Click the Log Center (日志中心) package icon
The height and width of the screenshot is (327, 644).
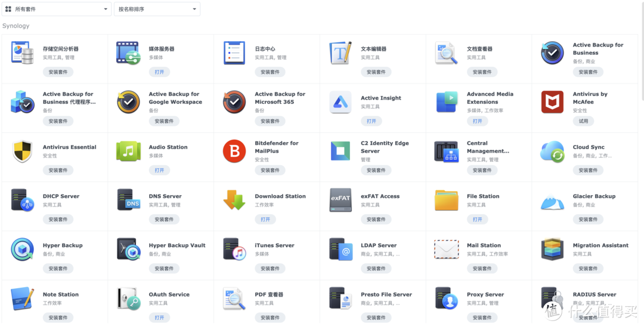pyautogui.click(x=234, y=53)
